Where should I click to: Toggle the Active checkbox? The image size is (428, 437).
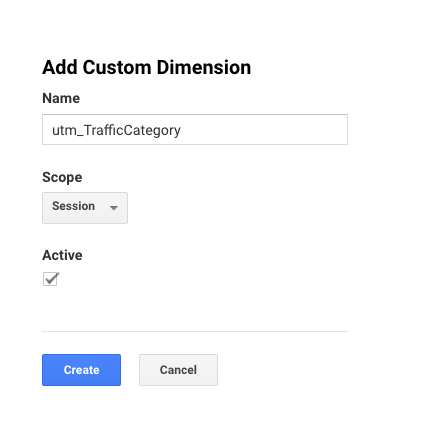(x=51, y=279)
